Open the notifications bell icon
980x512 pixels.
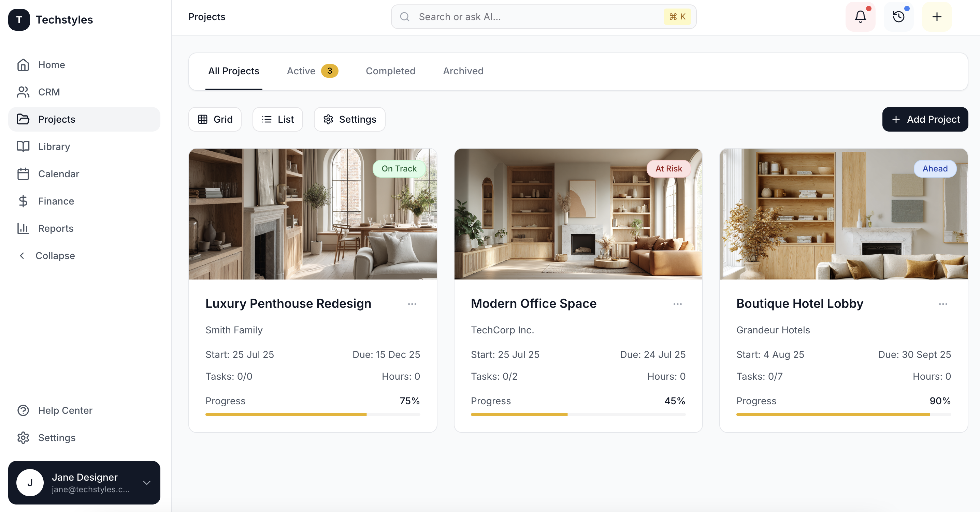(860, 17)
